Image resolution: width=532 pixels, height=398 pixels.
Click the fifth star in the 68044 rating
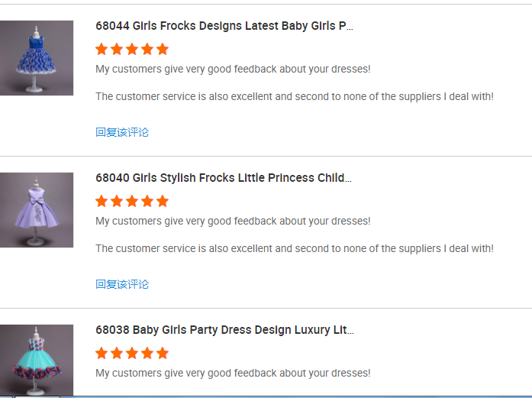coord(162,50)
